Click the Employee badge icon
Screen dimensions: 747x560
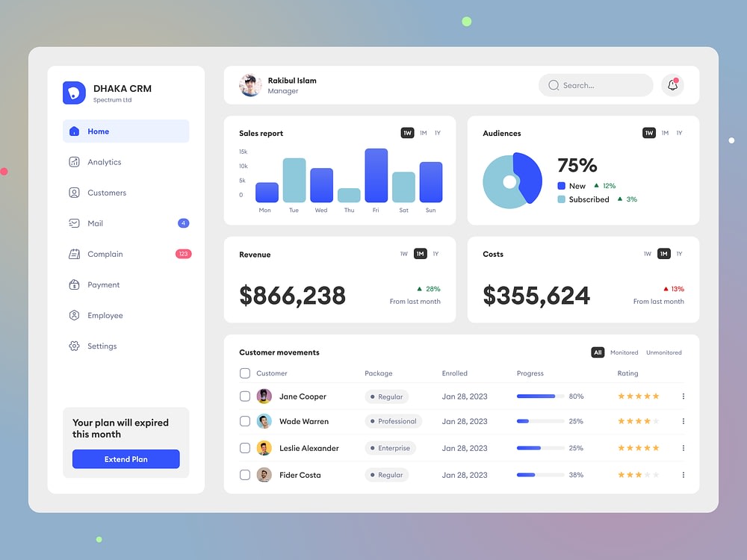(x=74, y=315)
